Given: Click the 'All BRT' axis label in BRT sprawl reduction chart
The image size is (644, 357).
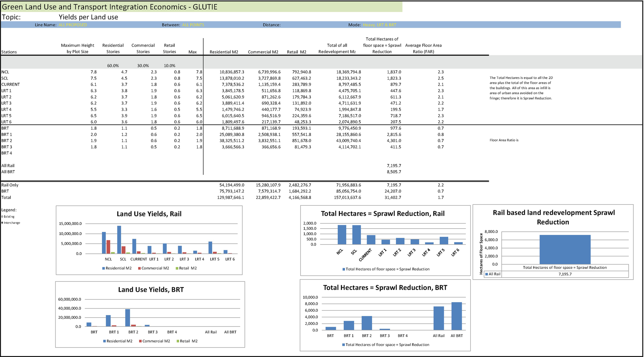Looking at the screenshot, I should pos(457,336).
